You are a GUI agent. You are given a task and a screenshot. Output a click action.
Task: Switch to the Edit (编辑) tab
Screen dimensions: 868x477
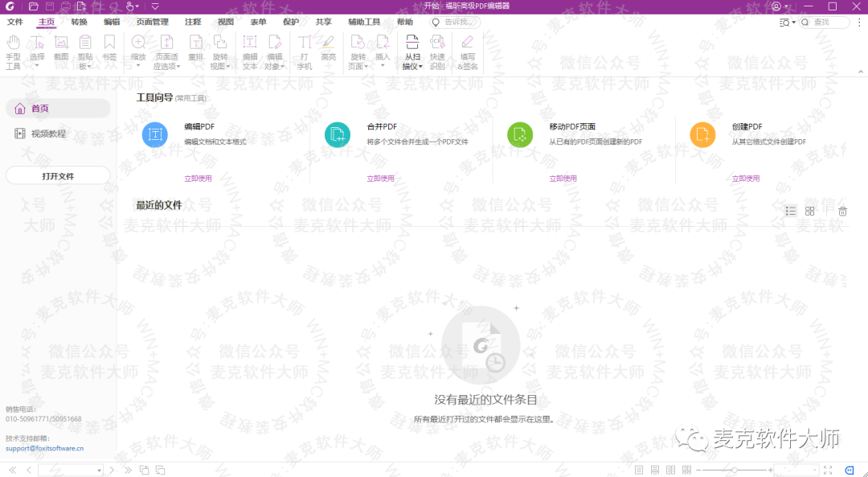(111, 23)
